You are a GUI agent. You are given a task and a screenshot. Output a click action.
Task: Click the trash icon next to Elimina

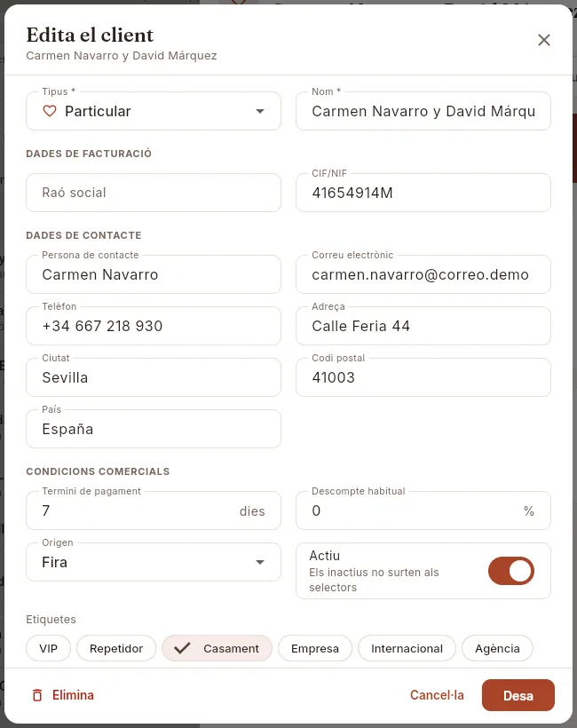tap(37, 695)
